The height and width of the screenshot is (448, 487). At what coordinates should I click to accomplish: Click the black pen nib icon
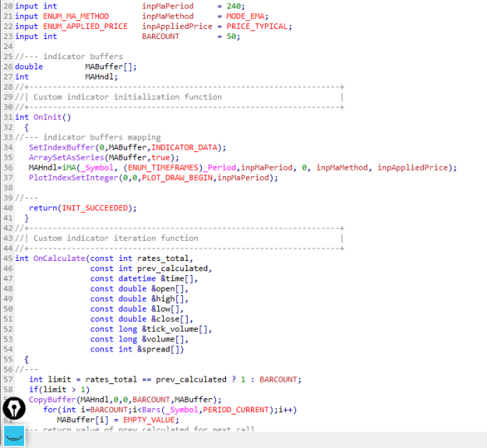click(x=14, y=408)
